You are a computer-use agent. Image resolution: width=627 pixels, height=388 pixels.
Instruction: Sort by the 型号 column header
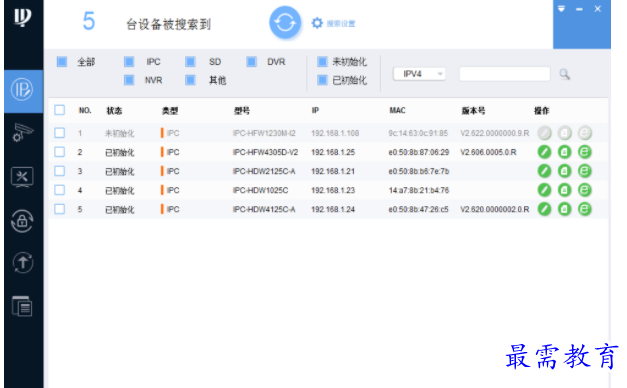pyautogui.click(x=242, y=111)
